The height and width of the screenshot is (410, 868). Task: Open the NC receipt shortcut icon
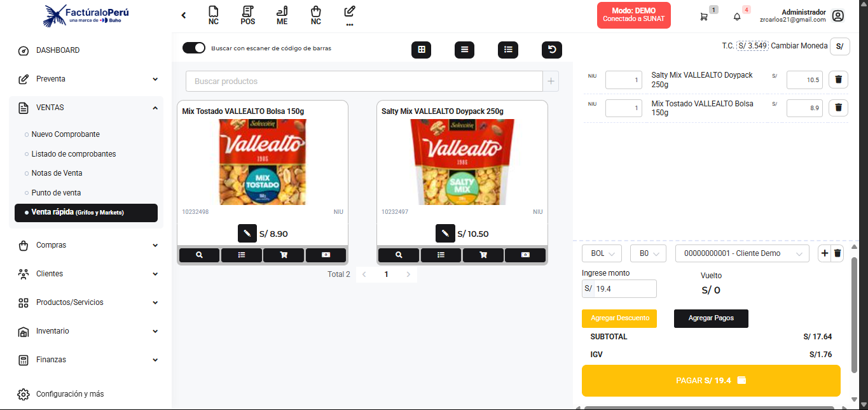click(214, 15)
